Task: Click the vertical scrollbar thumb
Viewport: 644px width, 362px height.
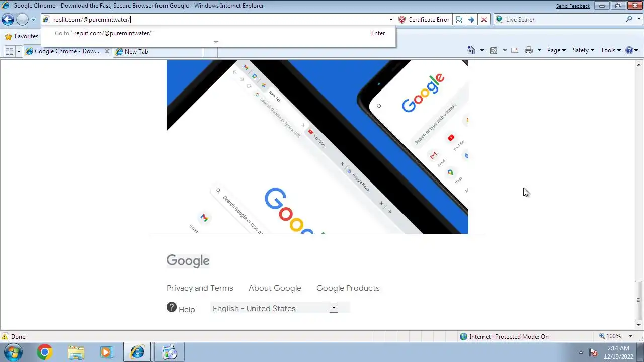Action: pyautogui.click(x=639, y=300)
